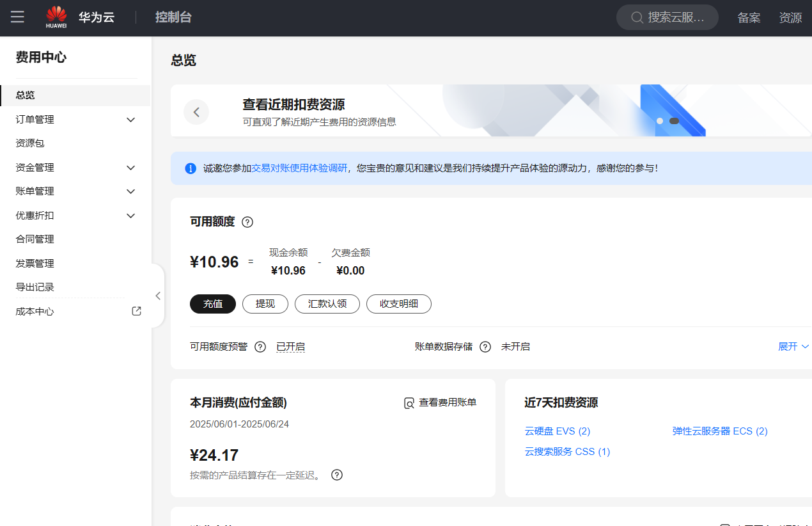This screenshot has width=812, height=526.
Task: Select the first banner pagination dot
Action: (660, 120)
